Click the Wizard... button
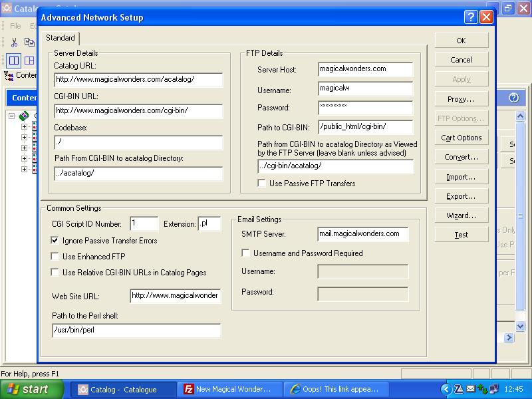Screen dimensions: 532x399 [461, 215]
